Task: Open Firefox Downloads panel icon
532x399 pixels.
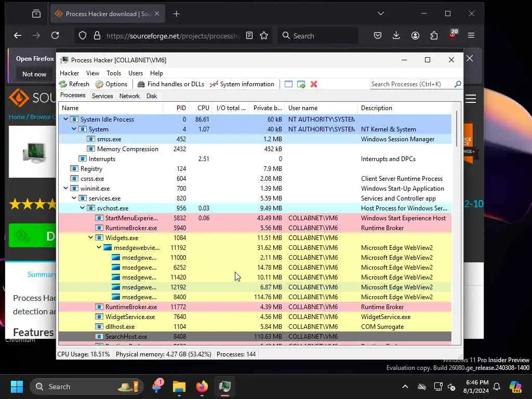Action: point(396,35)
